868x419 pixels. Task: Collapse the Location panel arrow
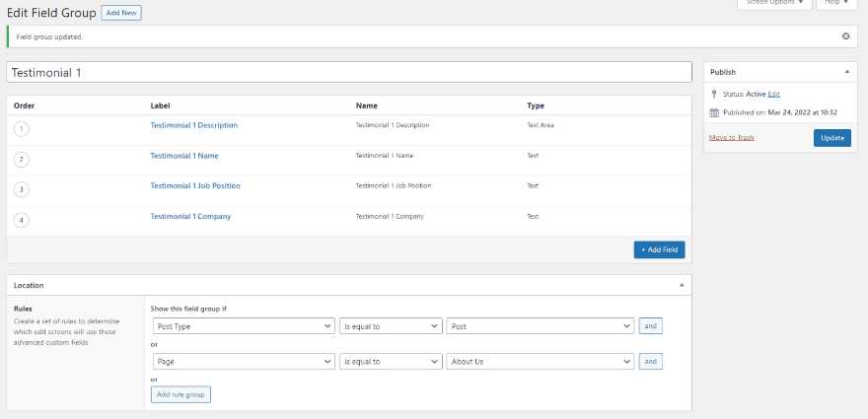click(682, 285)
